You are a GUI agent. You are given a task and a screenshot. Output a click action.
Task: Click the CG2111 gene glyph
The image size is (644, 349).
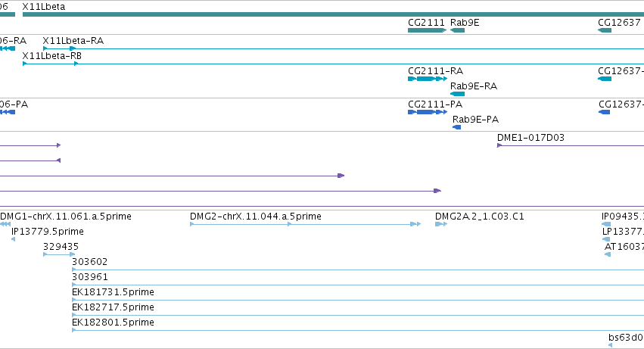[x=427, y=30]
